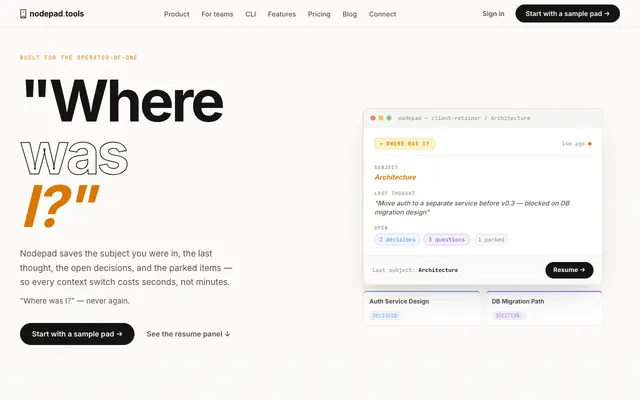Open the For teams nav link
Viewport: 640px width, 400px height.
217,14
